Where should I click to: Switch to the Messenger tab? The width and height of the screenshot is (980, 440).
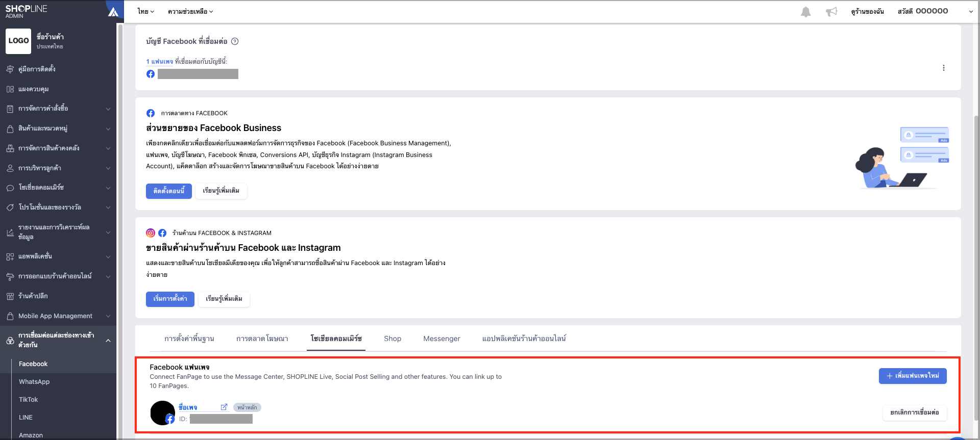pos(442,339)
